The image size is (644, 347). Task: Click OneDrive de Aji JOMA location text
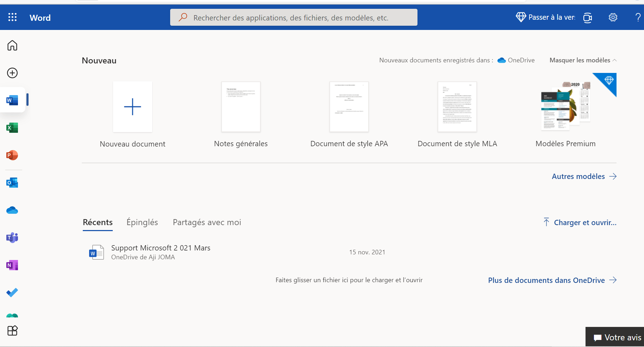[x=143, y=257]
